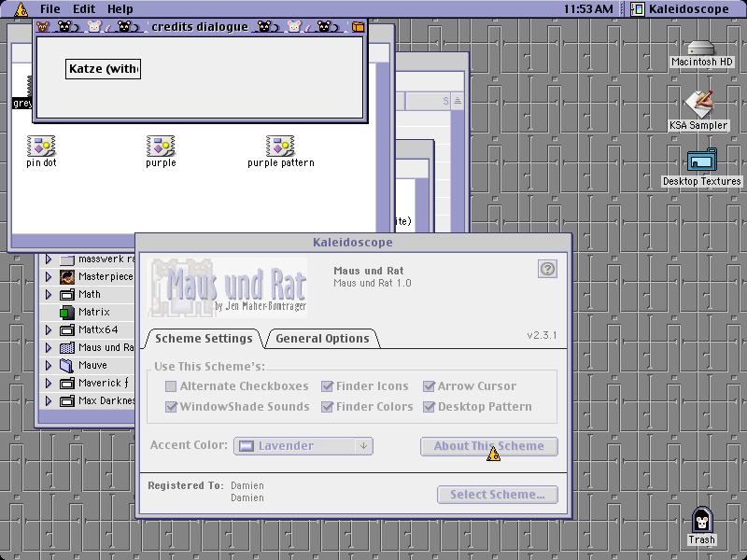Screen dimensions: 747x560
Task: Expand the Mattx64 folder disclosure triangle
Action: (x=49, y=329)
